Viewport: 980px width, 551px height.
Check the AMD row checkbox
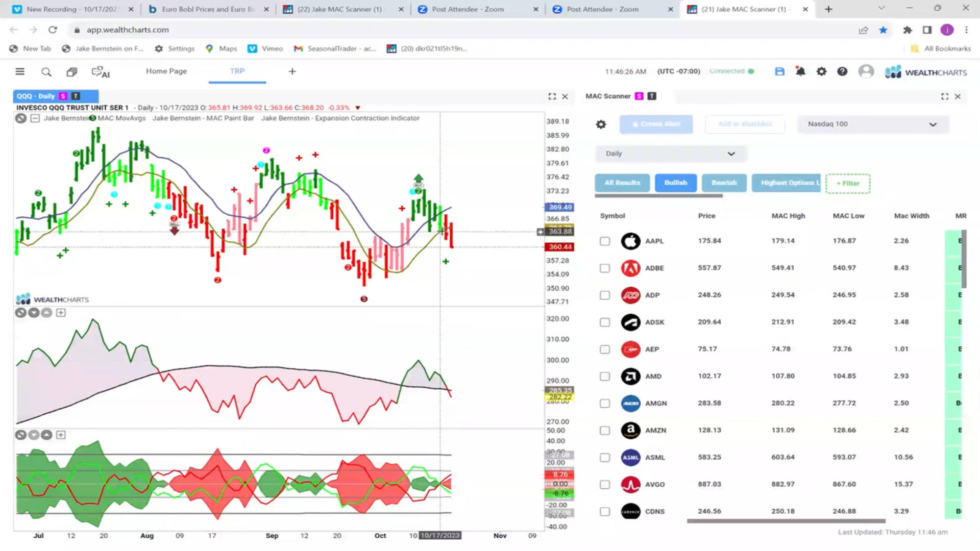point(605,377)
